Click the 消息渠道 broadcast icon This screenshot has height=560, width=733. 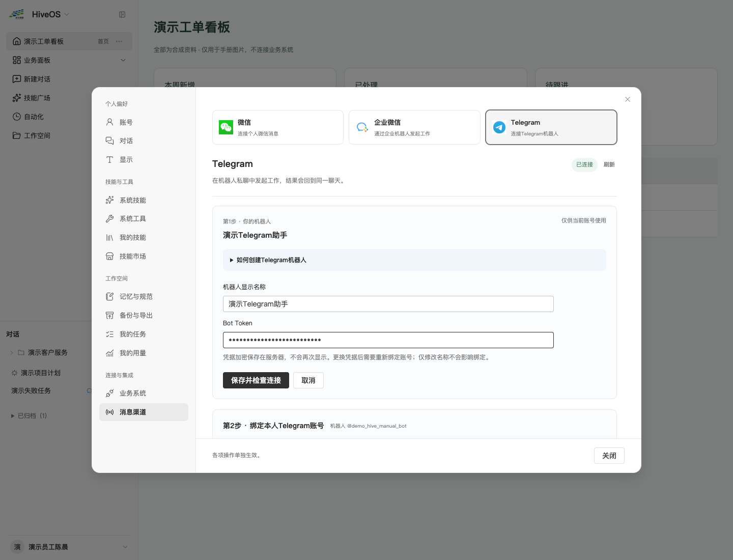tap(109, 412)
